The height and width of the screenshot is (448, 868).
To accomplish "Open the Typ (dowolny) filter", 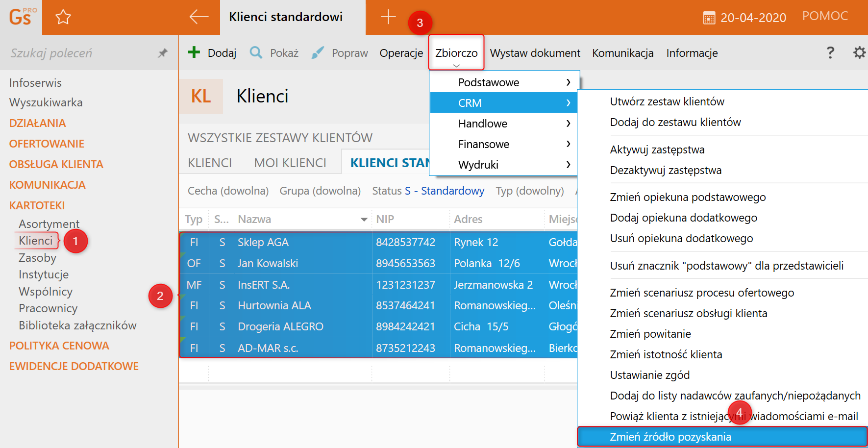I will (x=530, y=191).
